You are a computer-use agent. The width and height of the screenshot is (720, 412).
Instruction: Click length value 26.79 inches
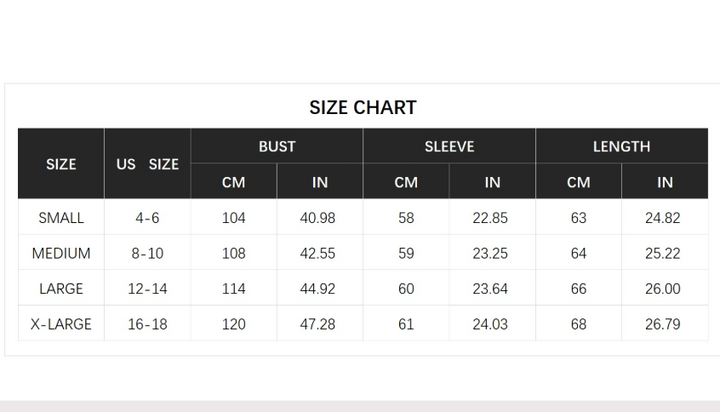tap(663, 324)
